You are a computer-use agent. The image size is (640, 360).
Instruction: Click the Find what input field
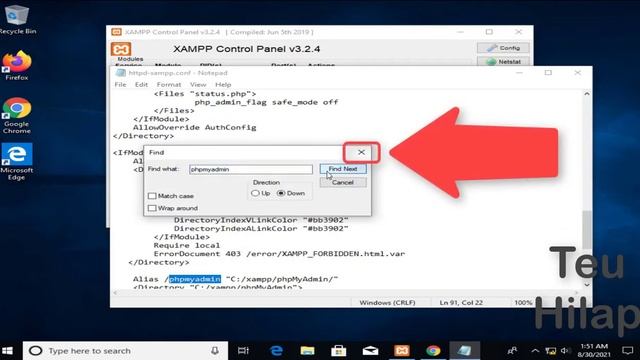[x=251, y=169]
